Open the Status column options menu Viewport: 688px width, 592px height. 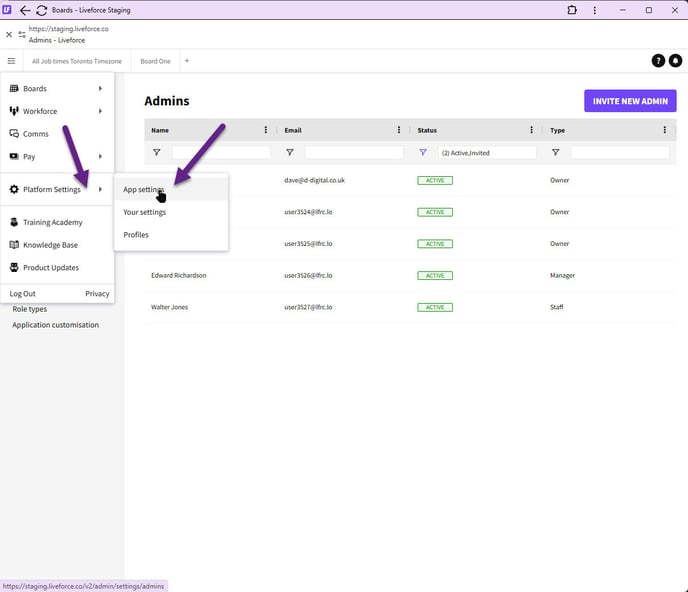pos(531,130)
